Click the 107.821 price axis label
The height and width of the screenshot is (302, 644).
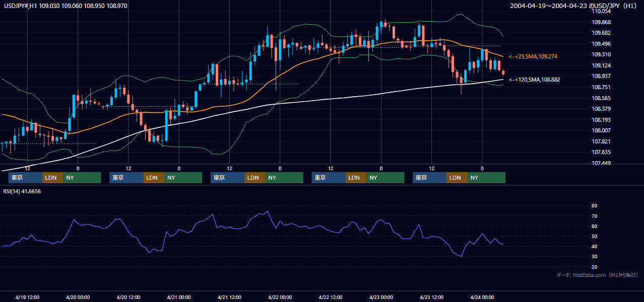coord(601,141)
